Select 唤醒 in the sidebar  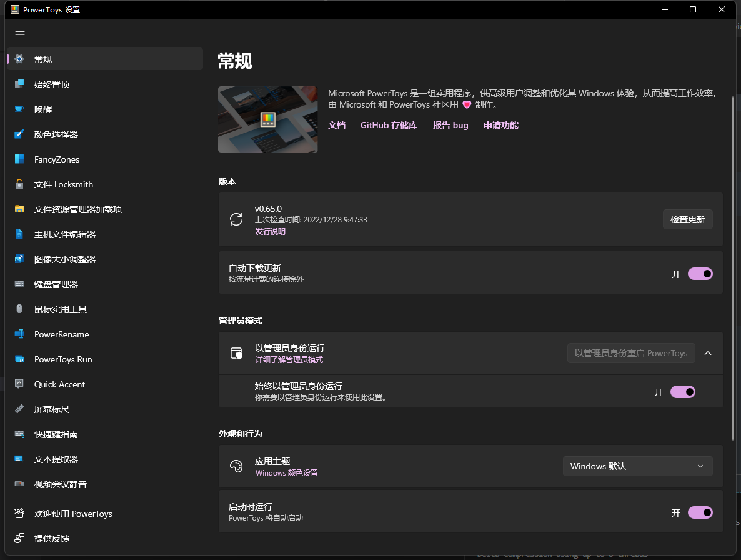click(x=105, y=109)
